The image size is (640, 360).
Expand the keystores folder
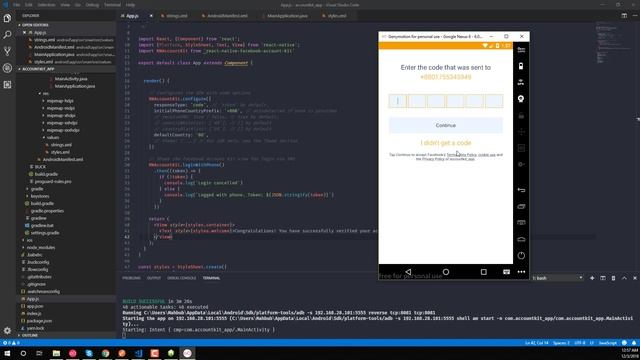pos(40,196)
